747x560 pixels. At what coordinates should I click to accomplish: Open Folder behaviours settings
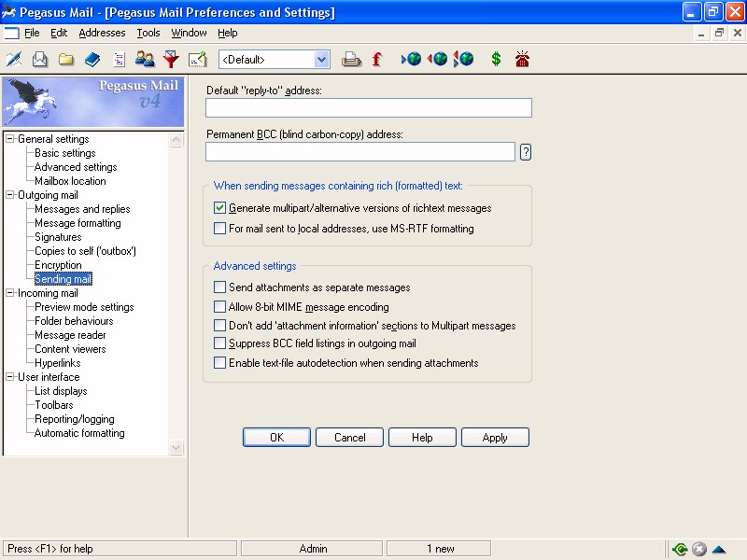coord(74,321)
